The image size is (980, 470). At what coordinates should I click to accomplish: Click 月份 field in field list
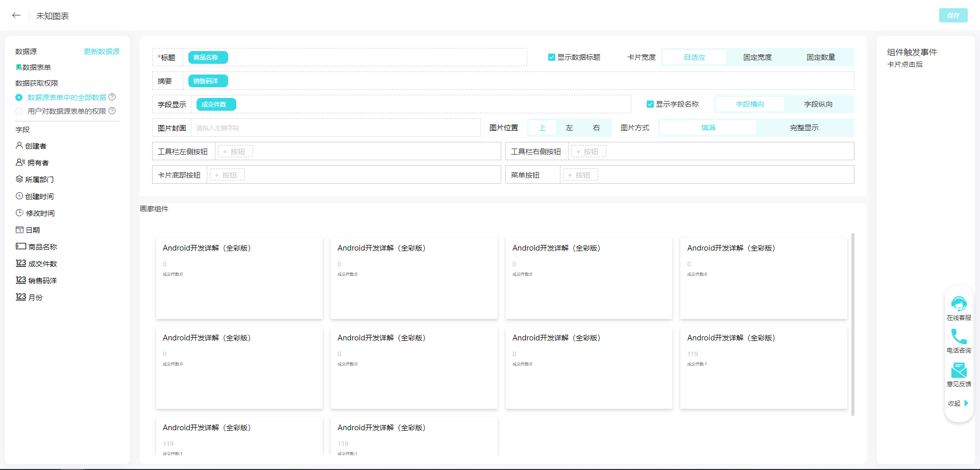[35, 298]
